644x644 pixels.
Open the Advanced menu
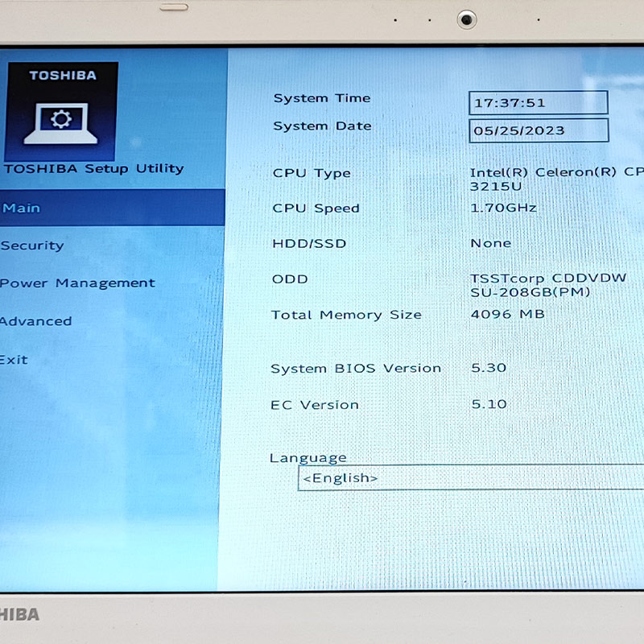[35, 321]
